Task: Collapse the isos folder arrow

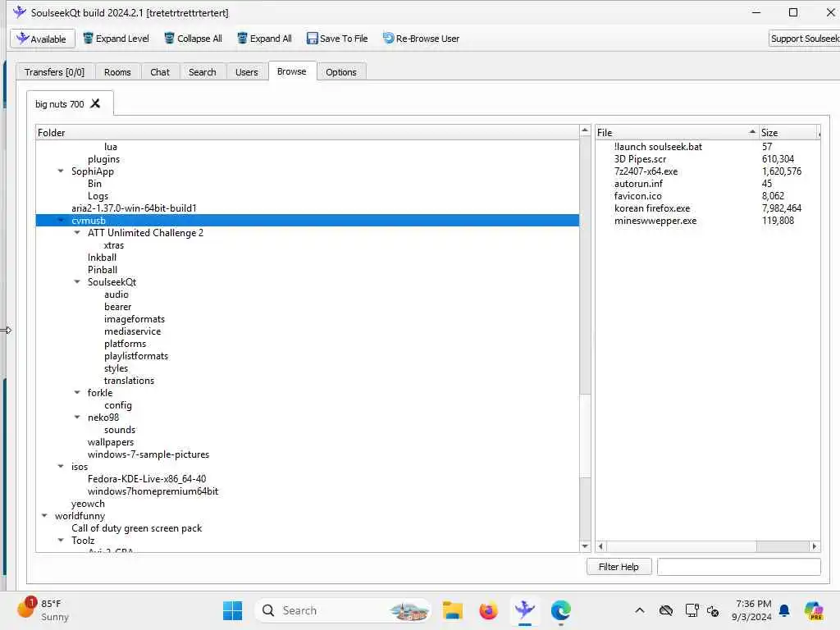Action: pos(61,467)
